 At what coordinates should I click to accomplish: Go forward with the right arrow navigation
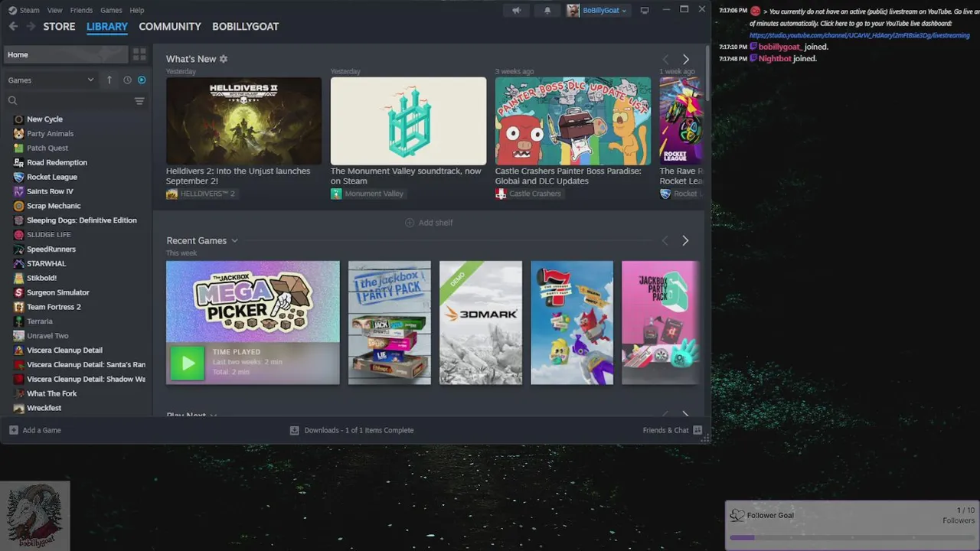coord(31,26)
